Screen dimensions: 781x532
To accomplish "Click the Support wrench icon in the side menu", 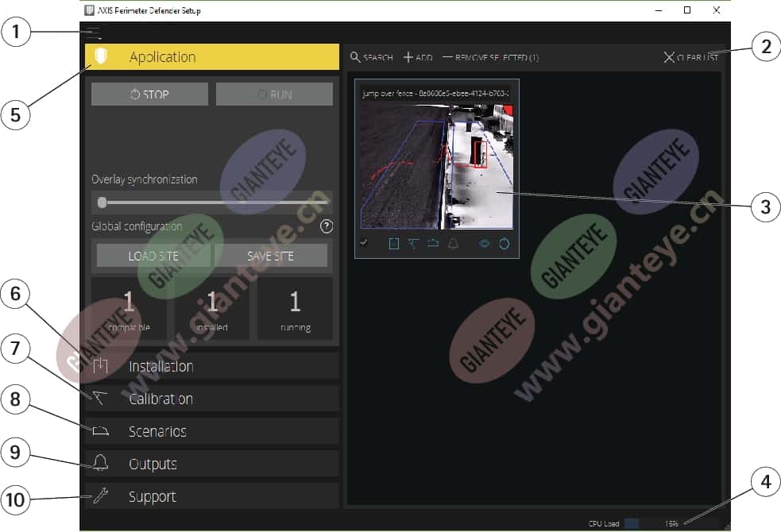I will (100, 495).
